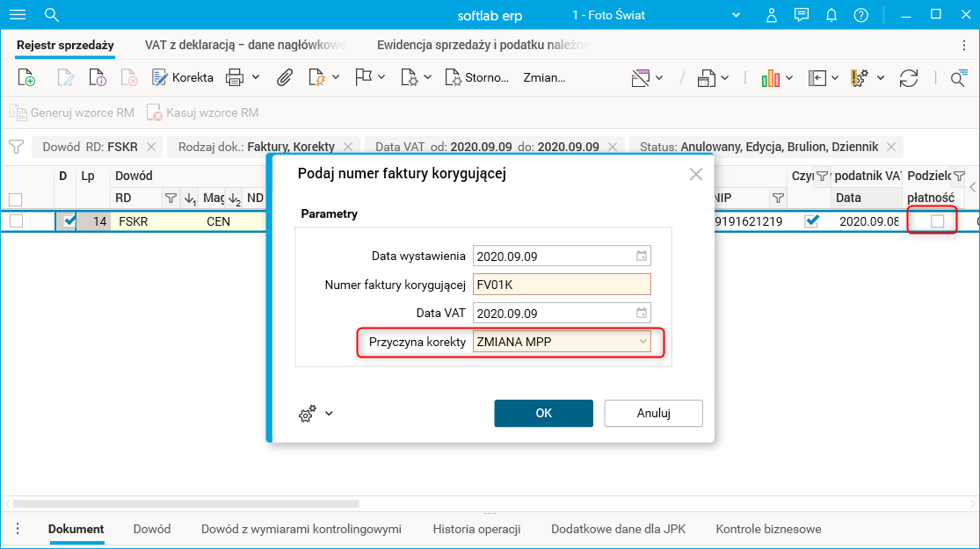The width and height of the screenshot is (980, 549).
Task: Click the calculator document icon
Action: click(x=707, y=78)
